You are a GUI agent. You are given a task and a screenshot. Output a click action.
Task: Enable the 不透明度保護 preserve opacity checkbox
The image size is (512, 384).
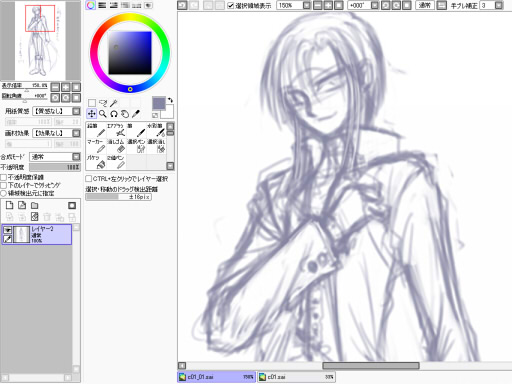click(x=4, y=177)
